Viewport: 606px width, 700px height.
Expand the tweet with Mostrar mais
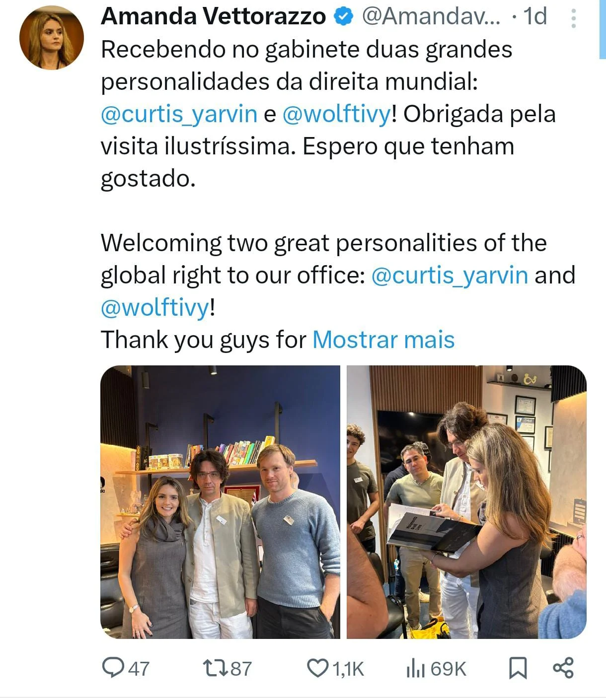coord(383,340)
